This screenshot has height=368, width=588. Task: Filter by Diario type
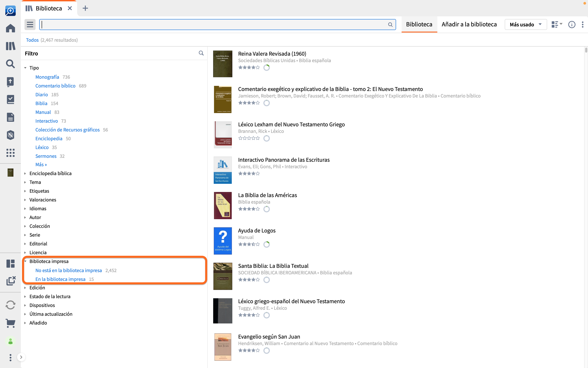point(42,94)
